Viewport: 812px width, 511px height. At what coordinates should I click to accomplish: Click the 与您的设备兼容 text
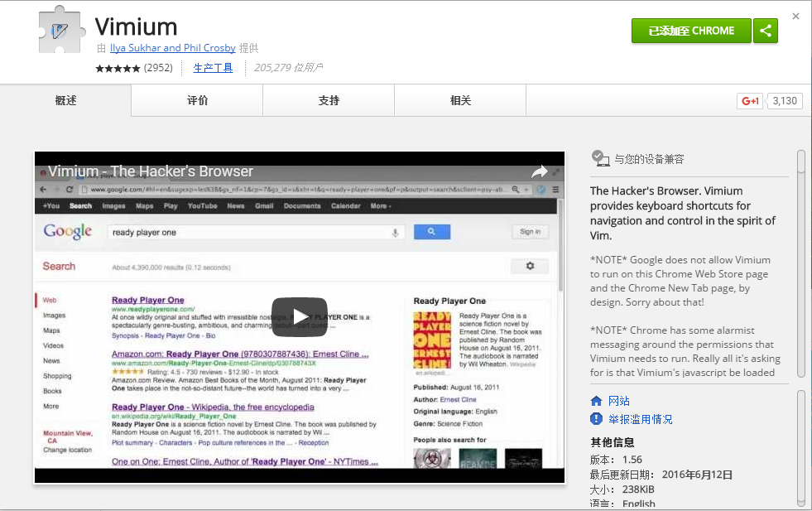pyautogui.click(x=649, y=159)
